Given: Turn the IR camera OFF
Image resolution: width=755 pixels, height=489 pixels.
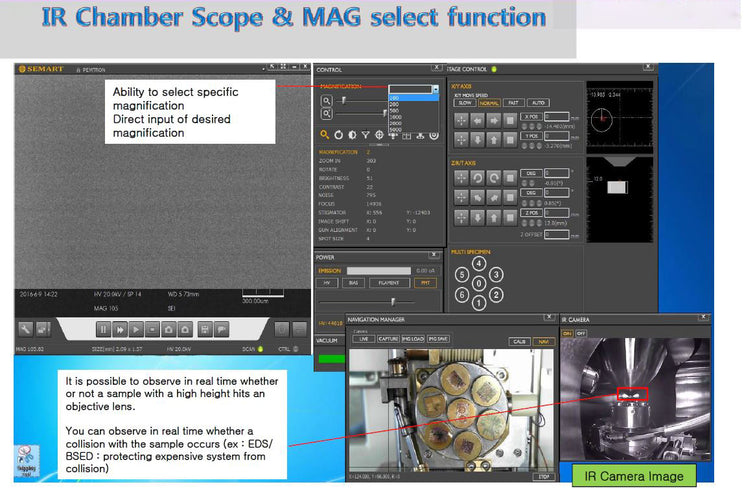Looking at the screenshot, I should tap(581, 333).
